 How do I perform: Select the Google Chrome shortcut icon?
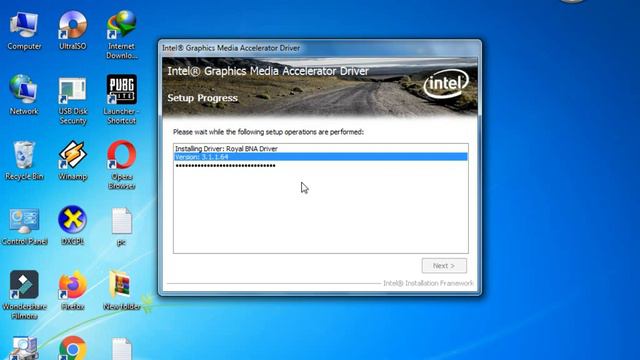point(73,348)
